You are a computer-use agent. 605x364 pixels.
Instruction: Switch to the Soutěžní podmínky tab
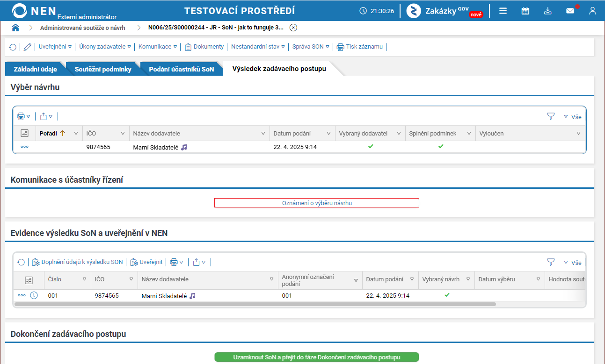[103, 69]
